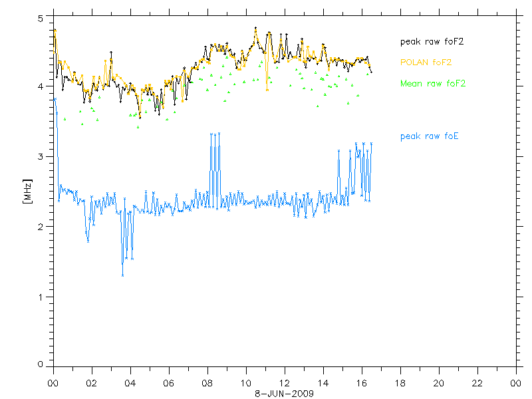Click the x-axis hour label '10'
Viewport: 532px width, 399px height.
[246, 384]
